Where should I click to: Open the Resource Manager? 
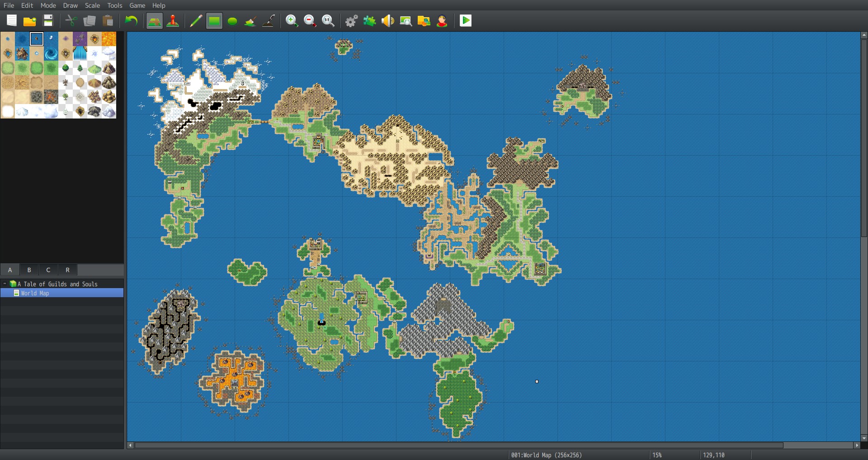click(x=424, y=21)
